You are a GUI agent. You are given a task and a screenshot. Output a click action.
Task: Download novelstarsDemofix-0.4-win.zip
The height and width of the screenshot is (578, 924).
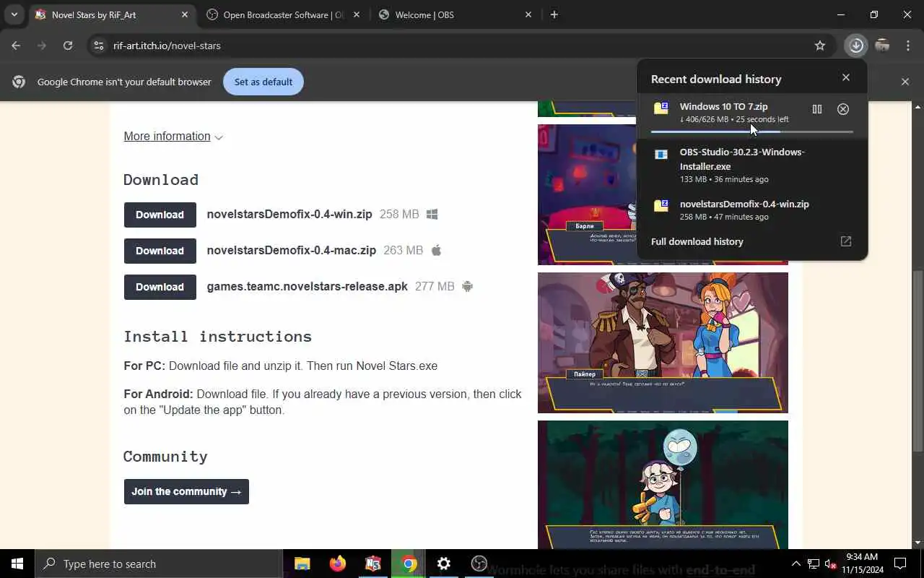coord(160,215)
